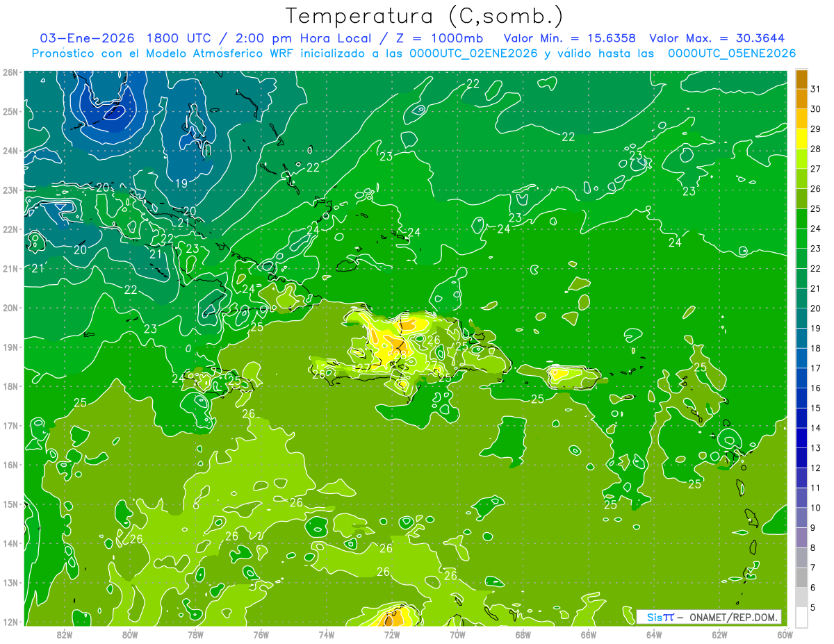This screenshot has width=834, height=644.
Task: Click the "62W" longitude axis label
Action: click(x=719, y=634)
